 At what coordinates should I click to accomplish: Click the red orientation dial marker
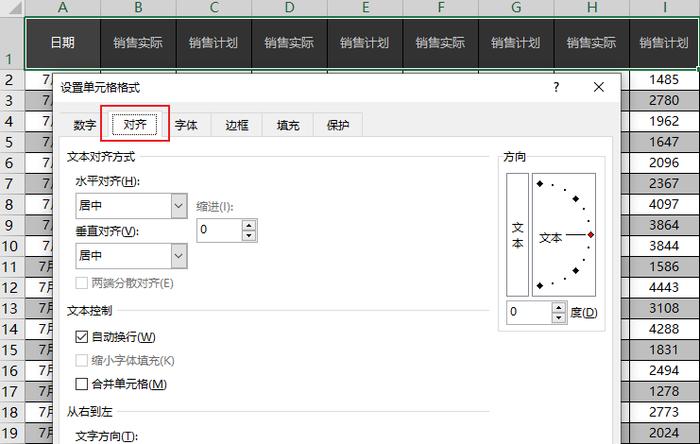coord(591,235)
